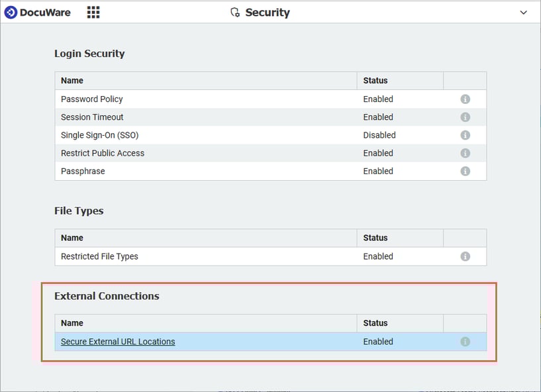Viewport: 541px width, 392px height.
Task: Click the External Connections Status column header
Action: (375, 323)
